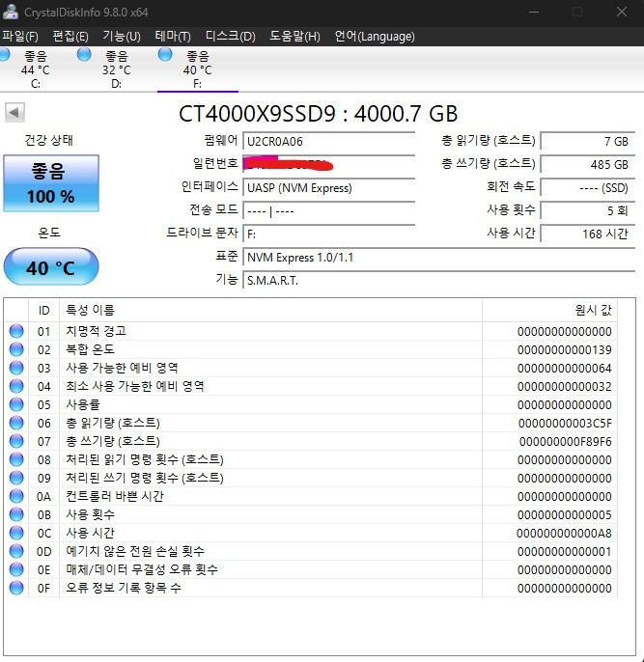
Task: Select row 복합 온도 attribute name
Action: click(x=90, y=349)
